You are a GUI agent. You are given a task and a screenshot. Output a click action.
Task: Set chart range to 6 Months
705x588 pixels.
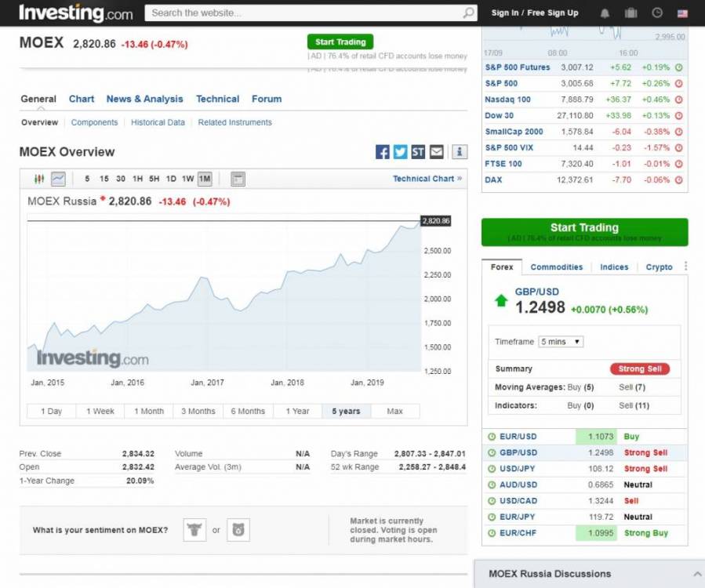(248, 411)
